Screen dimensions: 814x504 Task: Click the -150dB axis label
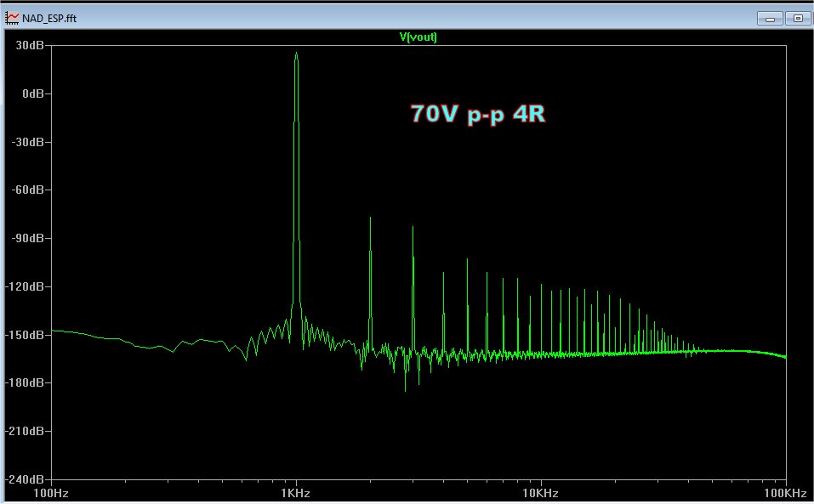click(x=25, y=335)
